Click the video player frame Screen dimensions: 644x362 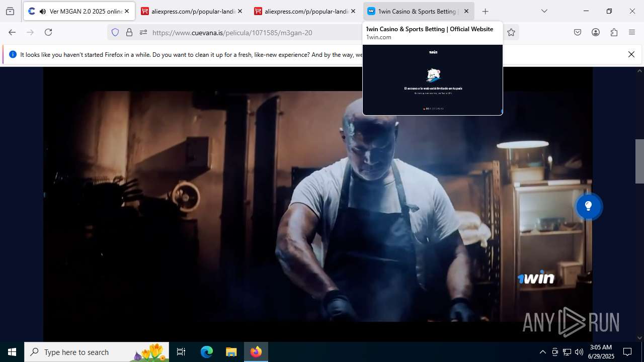317,205
